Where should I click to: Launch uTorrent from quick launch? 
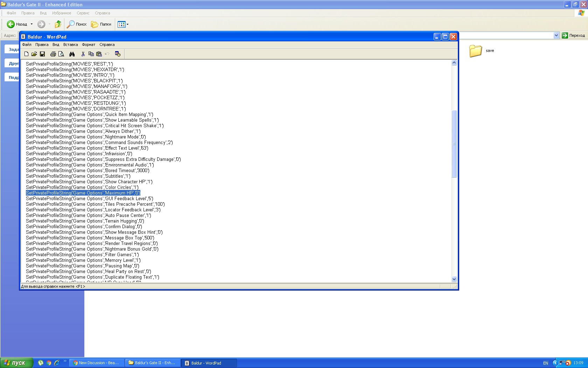tap(41, 363)
